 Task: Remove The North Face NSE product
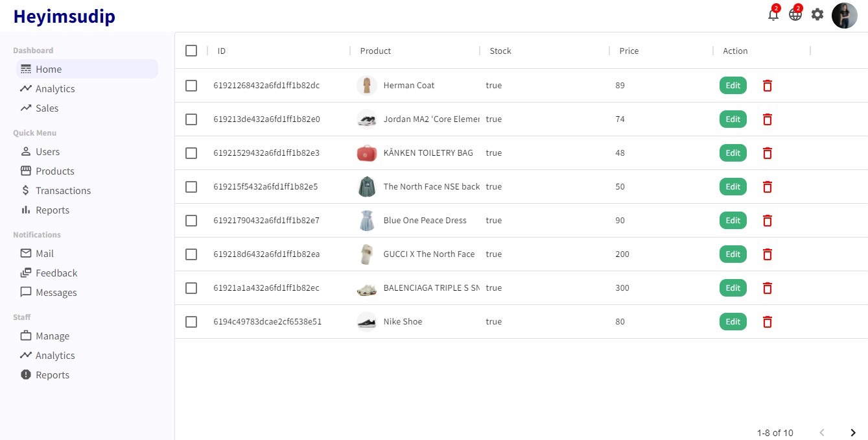coord(768,187)
